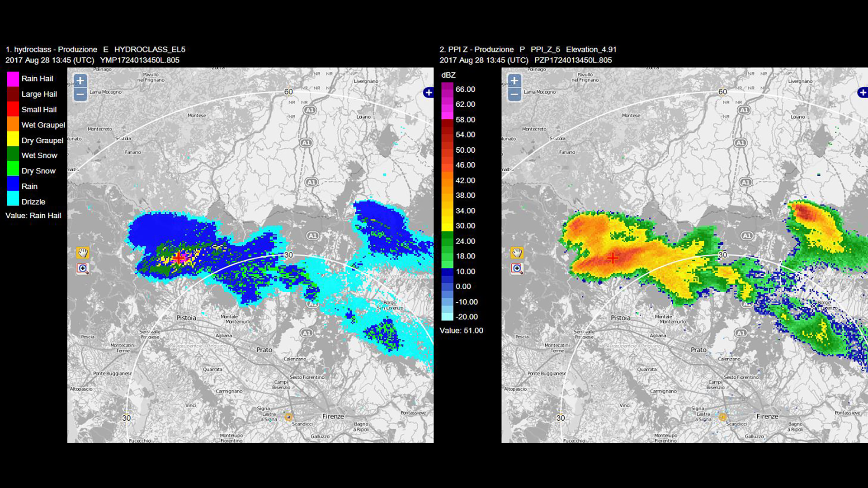868x488 pixels.
Task: Click the 50.00 value on dBZ scale
Action: coord(465,150)
